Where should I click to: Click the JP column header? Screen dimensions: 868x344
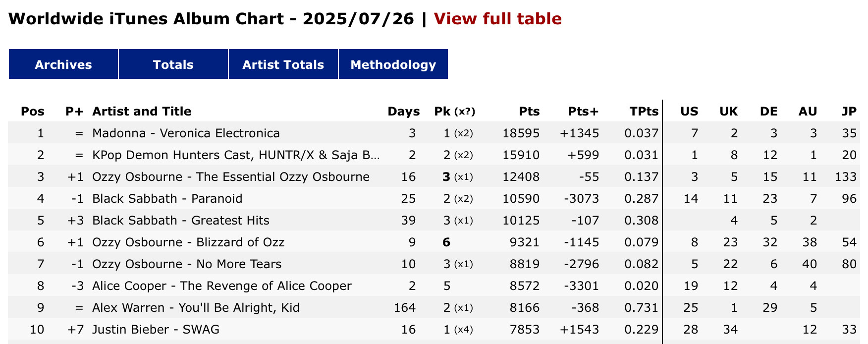point(849,112)
